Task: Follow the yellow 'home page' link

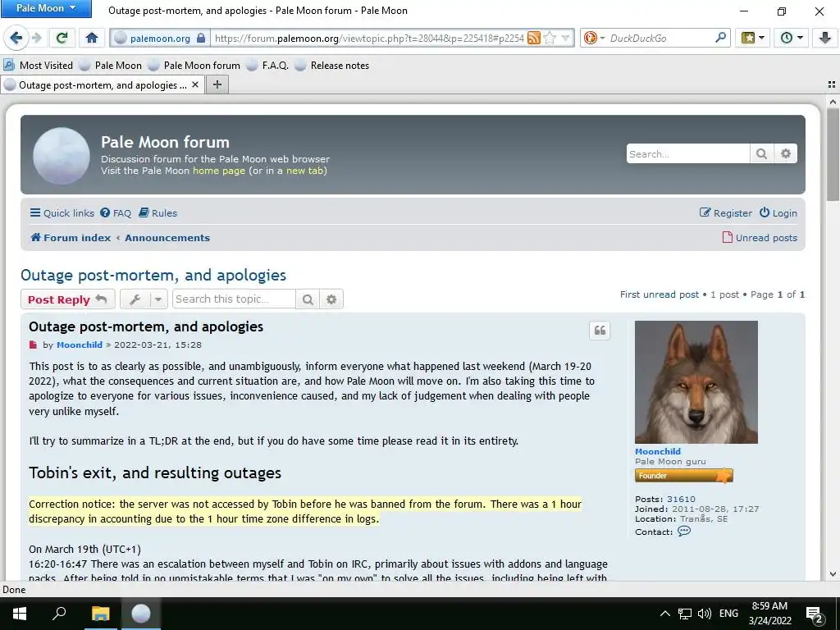Action: (x=218, y=171)
